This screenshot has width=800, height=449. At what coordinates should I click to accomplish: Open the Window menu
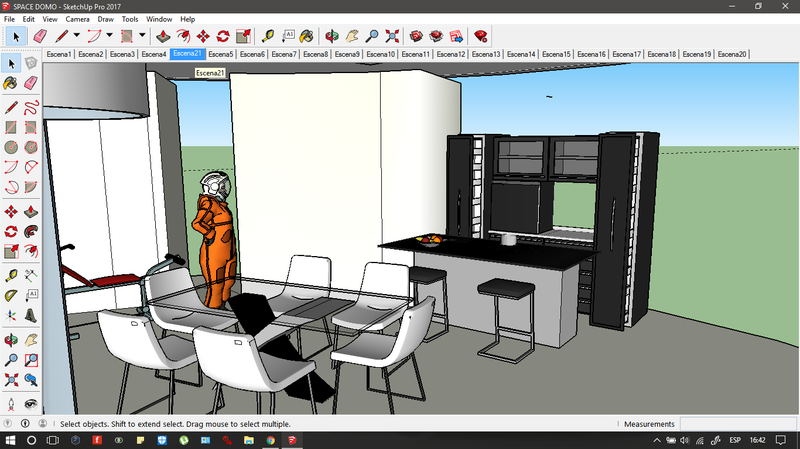pos(158,19)
